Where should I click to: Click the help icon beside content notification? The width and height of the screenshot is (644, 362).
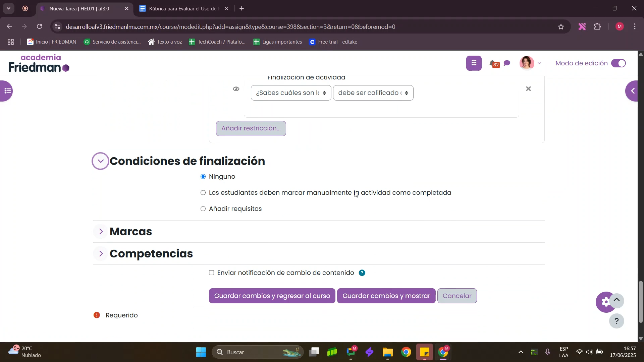pos(362,273)
